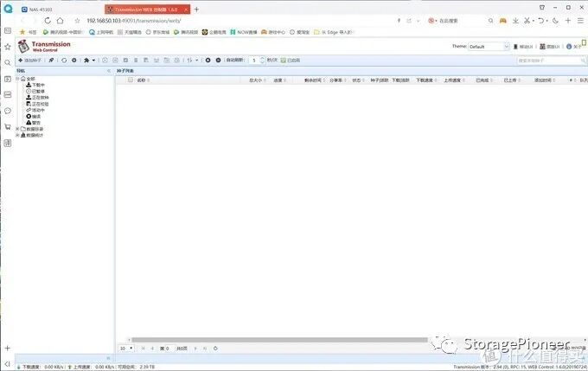Image resolution: width=588 pixels, height=371 pixels.
Task: Click the page number input field
Action: pyautogui.click(x=169, y=349)
